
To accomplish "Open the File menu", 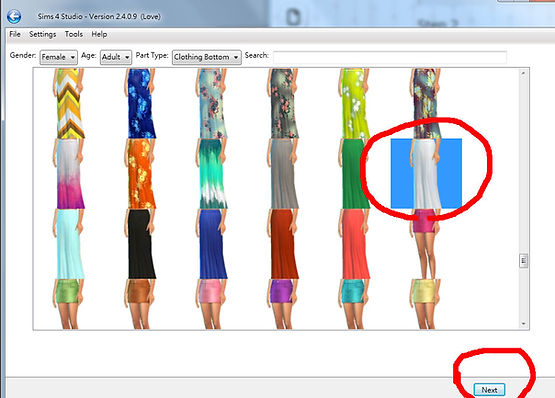I will pyautogui.click(x=15, y=34).
